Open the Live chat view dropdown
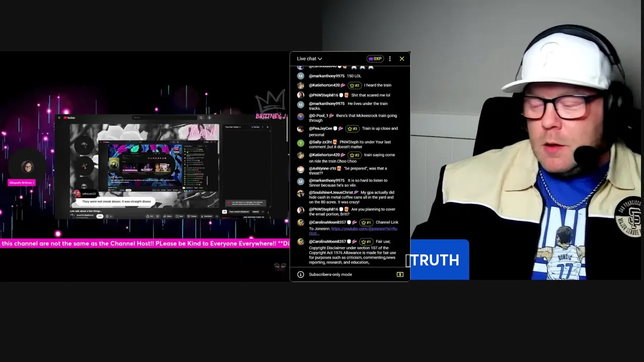The image size is (644, 362). click(x=309, y=59)
